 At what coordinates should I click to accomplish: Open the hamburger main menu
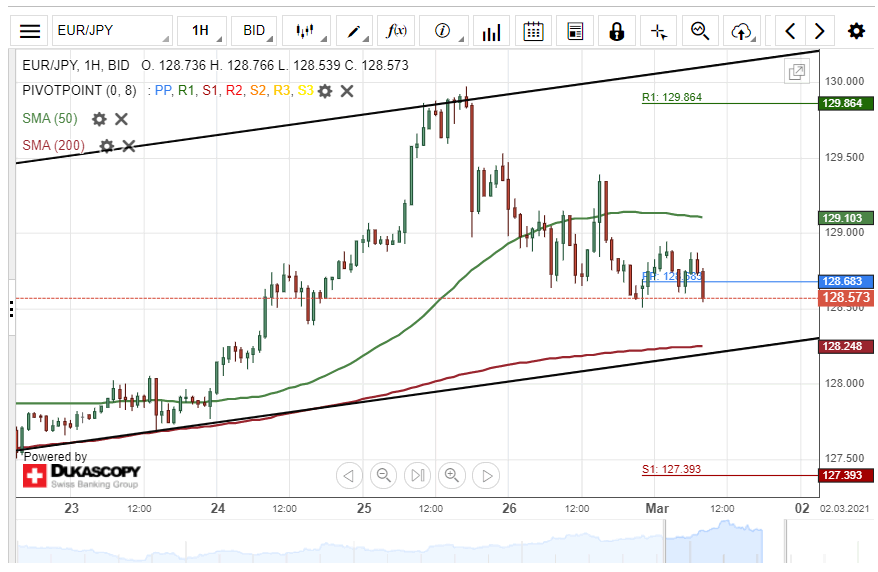pyautogui.click(x=30, y=31)
